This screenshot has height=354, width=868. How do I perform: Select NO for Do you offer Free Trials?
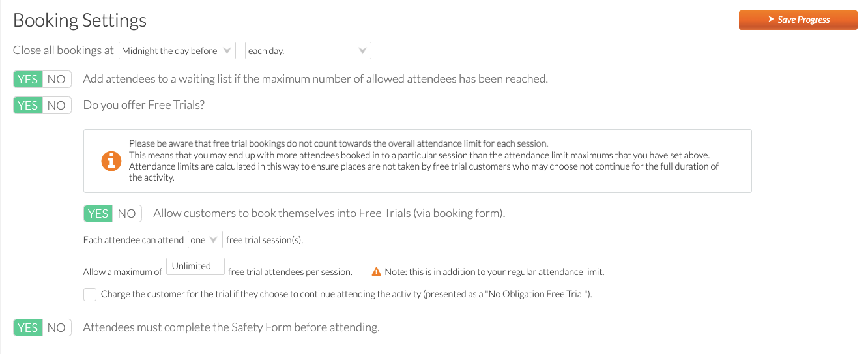coord(57,105)
